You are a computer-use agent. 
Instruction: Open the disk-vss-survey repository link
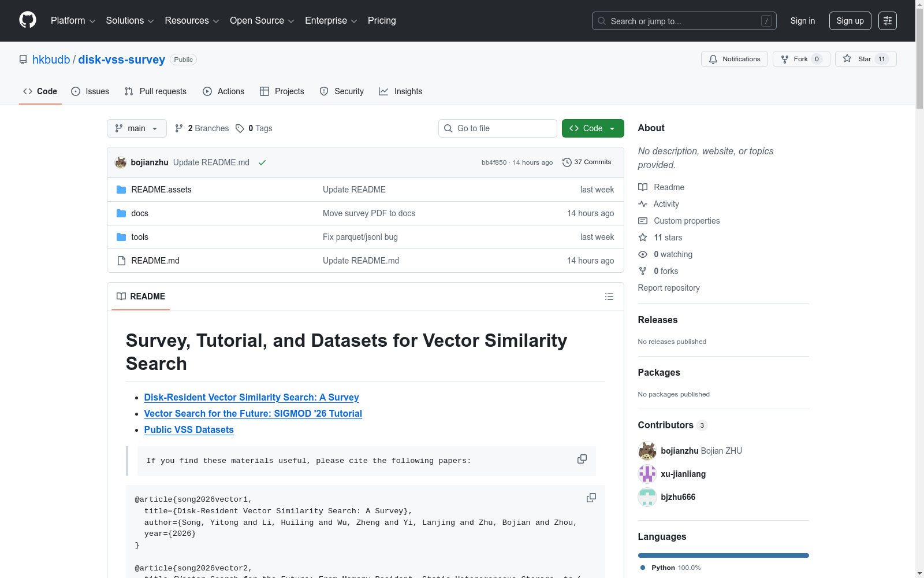click(122, 60)
